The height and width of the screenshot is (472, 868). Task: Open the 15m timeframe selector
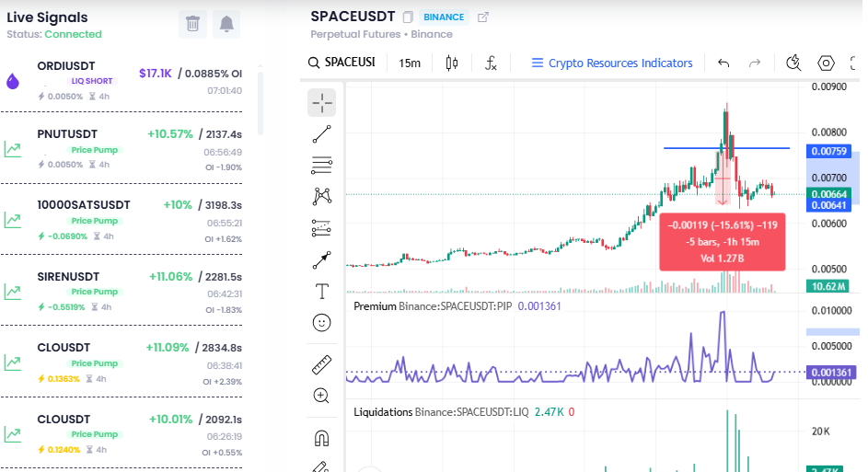click(410, 63)
